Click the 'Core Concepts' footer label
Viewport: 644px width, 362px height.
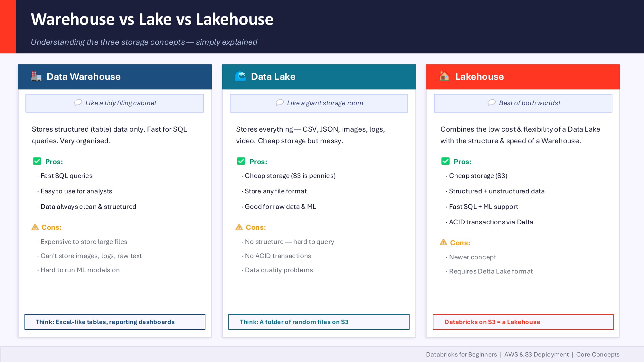pos(598,354)
